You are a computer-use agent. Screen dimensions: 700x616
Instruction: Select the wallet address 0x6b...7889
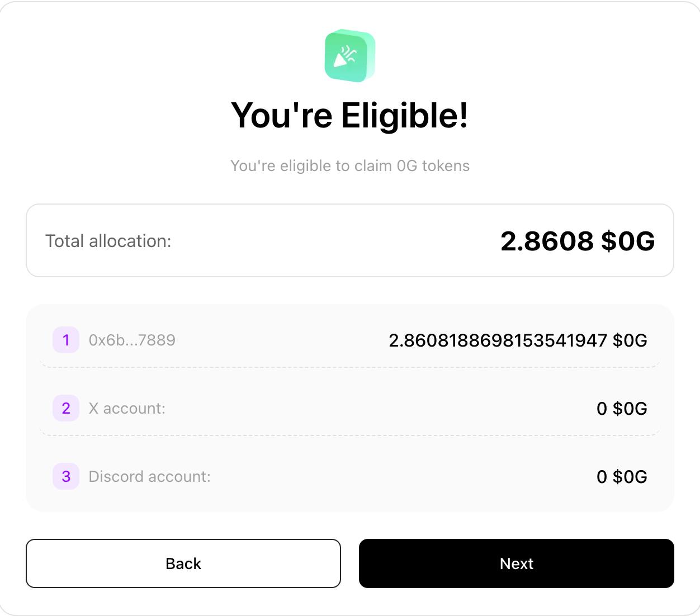coord(132,340)
